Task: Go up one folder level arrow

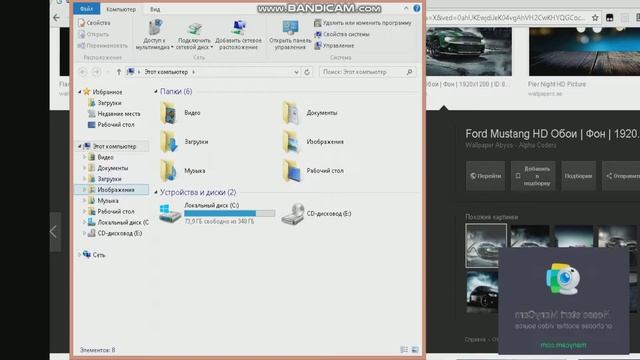Action: [119, 72]
